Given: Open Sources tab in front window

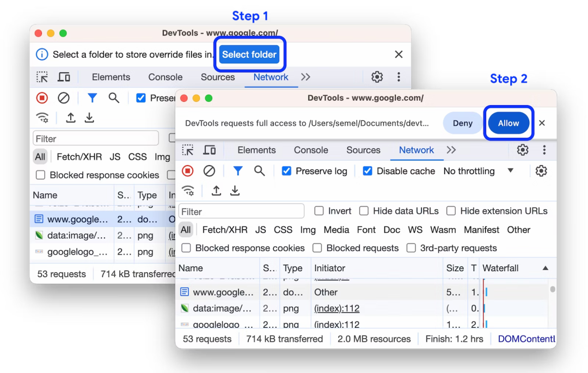Looking at the screenshot, I should coord(363,150).
